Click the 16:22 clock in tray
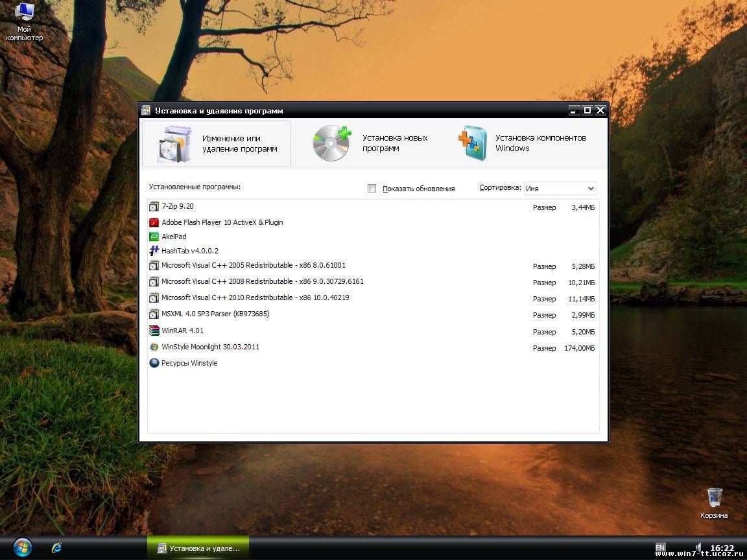This screenshot has width=747, height=560. point(722,548)
